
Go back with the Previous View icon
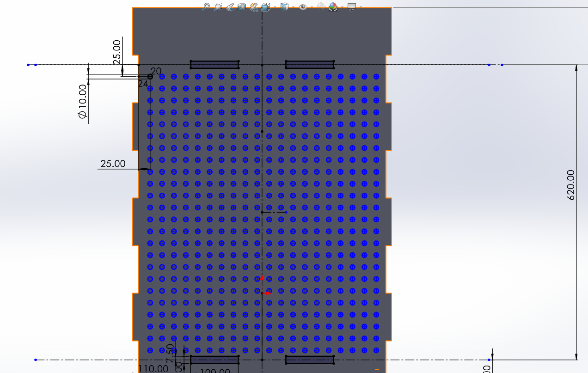[230, 7]
